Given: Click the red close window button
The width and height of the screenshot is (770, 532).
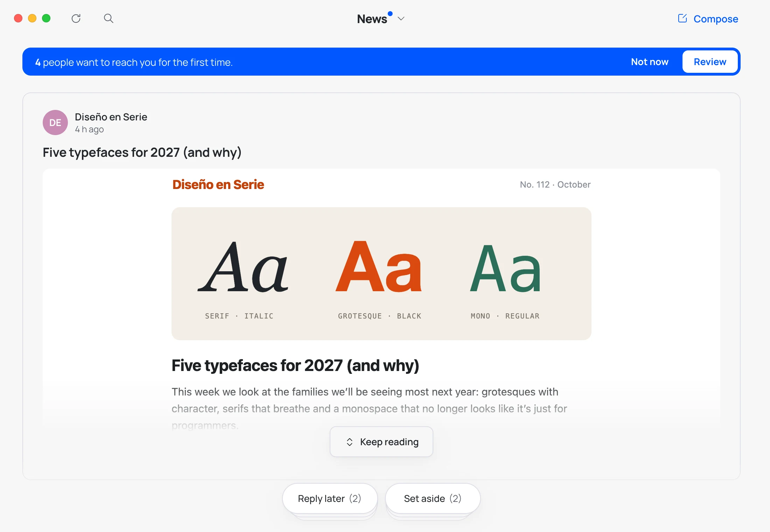Looking at the screenshot, I should click(18, 18).
